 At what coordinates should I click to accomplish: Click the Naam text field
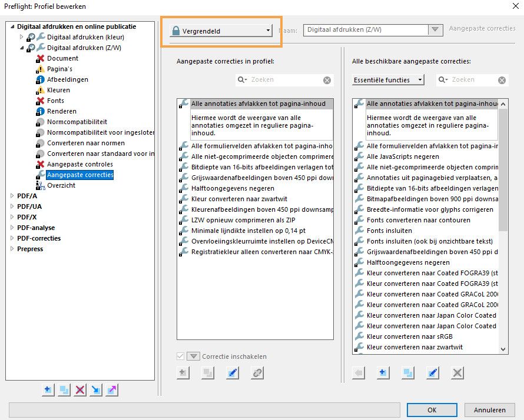click(366, 30)
